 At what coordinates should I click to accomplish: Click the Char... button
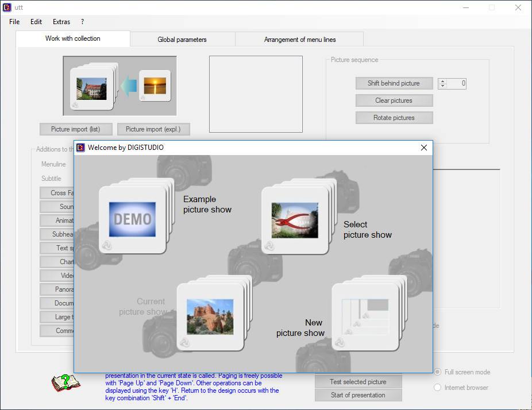(x=57, y=262)
